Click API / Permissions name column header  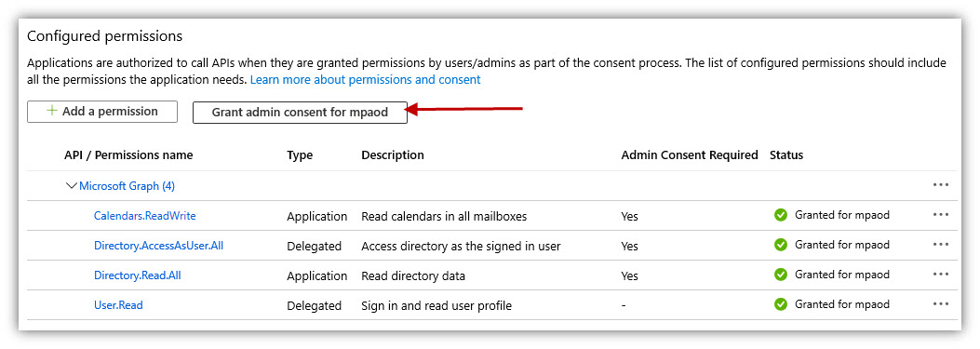coord(128,155)
